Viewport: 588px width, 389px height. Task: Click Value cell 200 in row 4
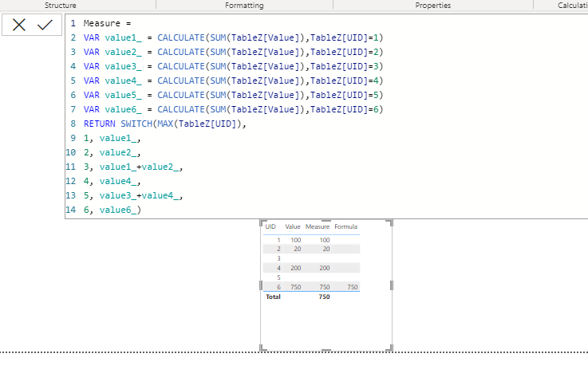(x=295, y=268)
